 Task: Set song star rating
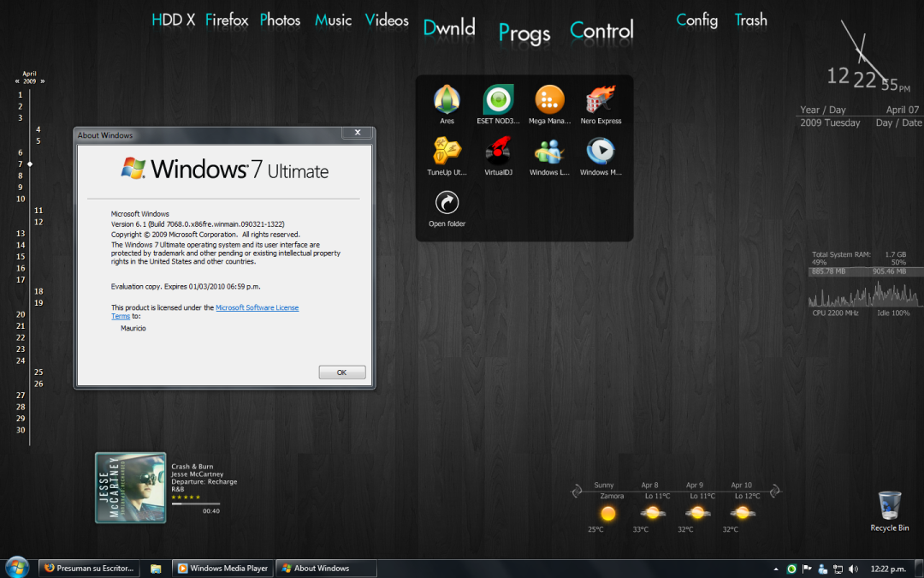click(186, 498)
